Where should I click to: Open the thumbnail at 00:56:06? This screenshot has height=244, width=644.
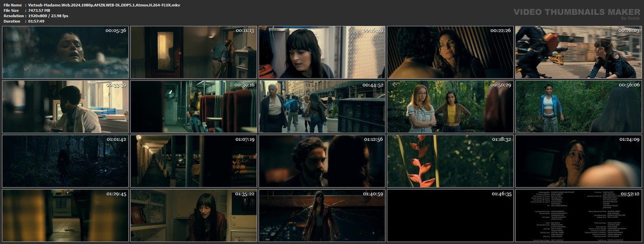pos(579,107)
